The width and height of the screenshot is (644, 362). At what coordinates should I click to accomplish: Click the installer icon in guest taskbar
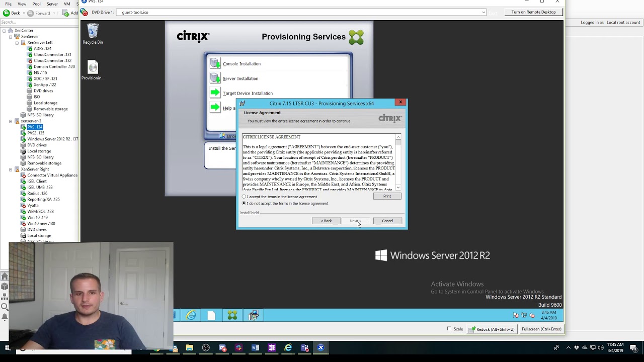pyautogui.click(x=253, y=315)
